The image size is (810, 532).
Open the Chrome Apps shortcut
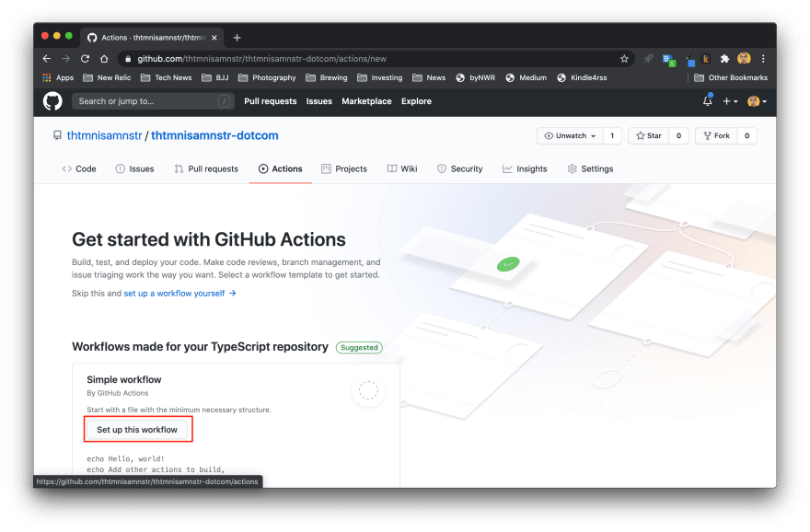click(x=58, y=78)
